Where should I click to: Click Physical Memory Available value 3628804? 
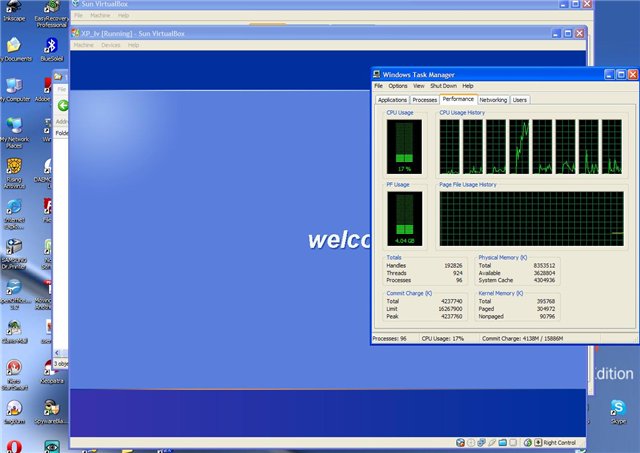(544, 273)
